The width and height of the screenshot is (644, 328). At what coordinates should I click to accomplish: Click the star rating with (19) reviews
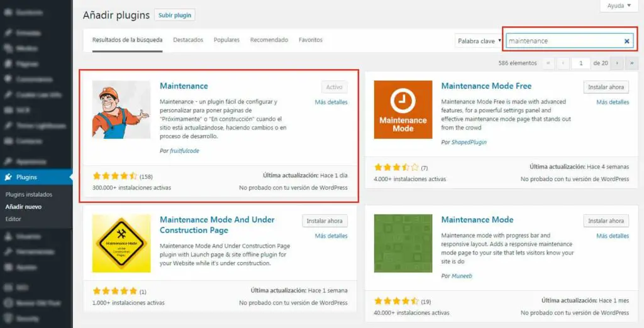click(x=396, y=301)
